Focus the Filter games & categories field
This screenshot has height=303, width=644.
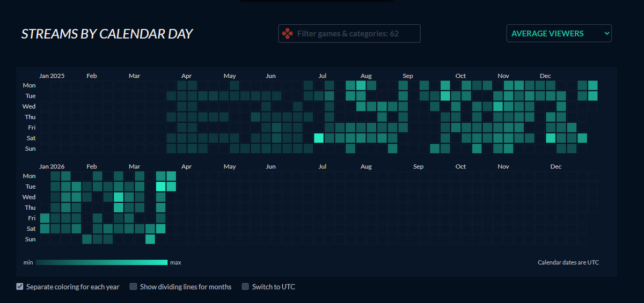tap(349, 33)
